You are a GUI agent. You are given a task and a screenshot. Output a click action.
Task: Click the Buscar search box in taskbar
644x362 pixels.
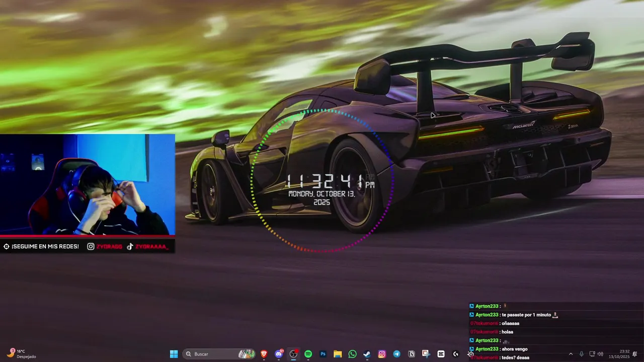pyautogui.click(x=219, y=354)
